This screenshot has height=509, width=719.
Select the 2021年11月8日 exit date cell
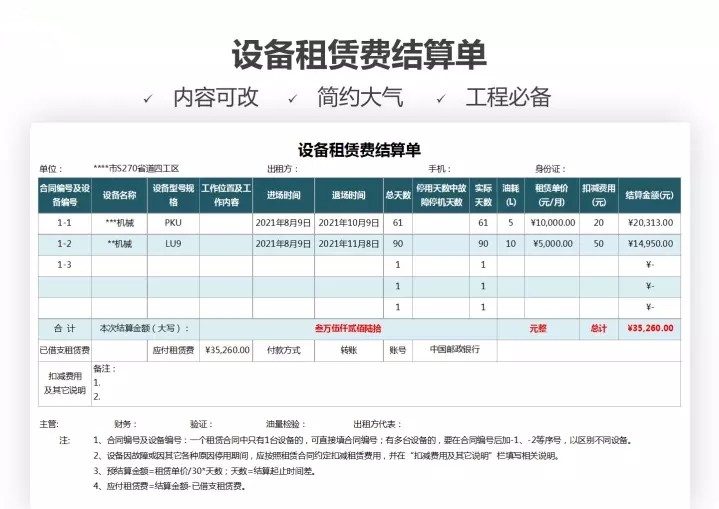348,244
